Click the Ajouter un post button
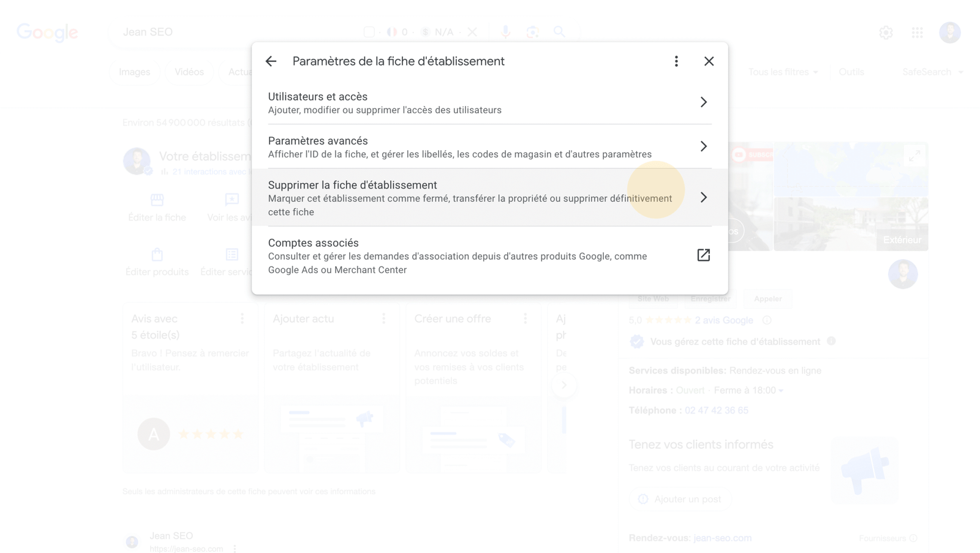The image size is (980, 553). [x=680, y=499]
